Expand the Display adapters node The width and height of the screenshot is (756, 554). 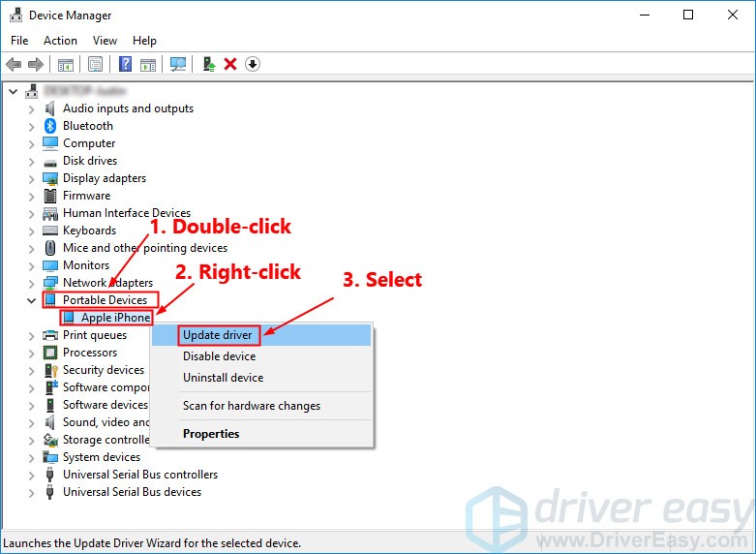click(32, 178)
